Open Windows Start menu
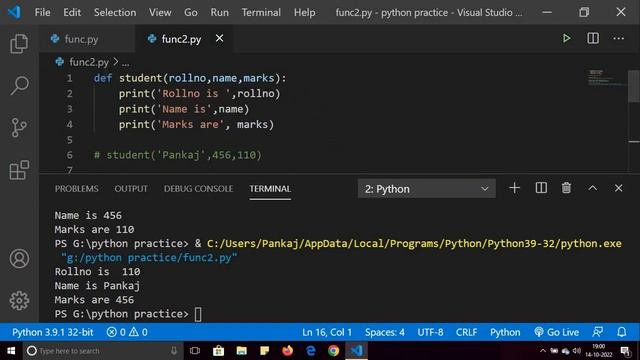640x360 pixels. [x=11, y=351]
